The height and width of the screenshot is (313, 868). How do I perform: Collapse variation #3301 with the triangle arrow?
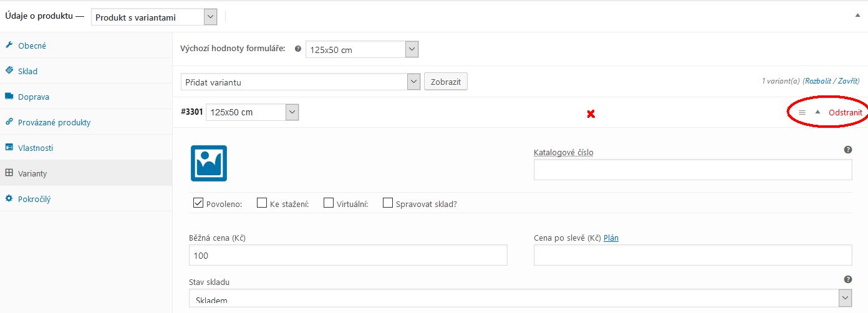click(x=817, y=112)
